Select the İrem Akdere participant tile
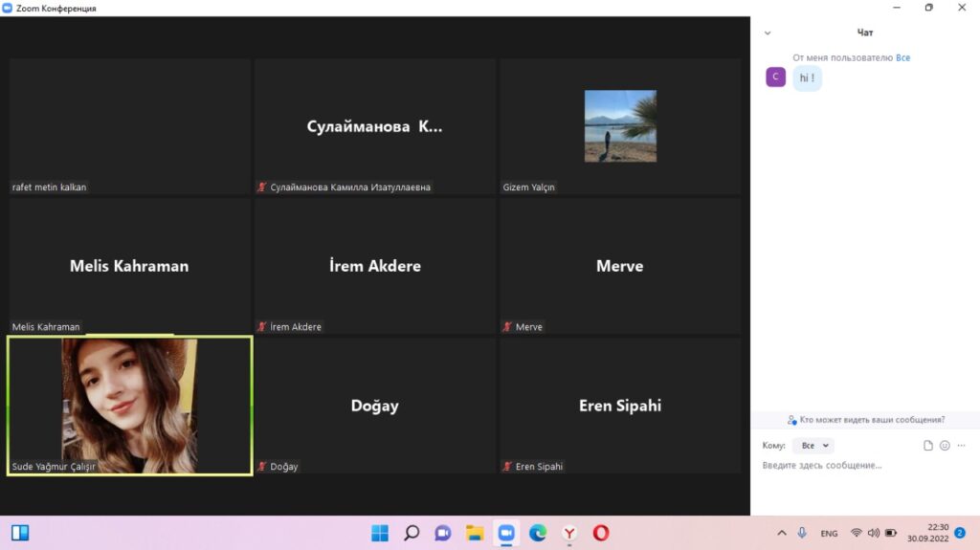 pyautogui.click(x=375, y=266)
